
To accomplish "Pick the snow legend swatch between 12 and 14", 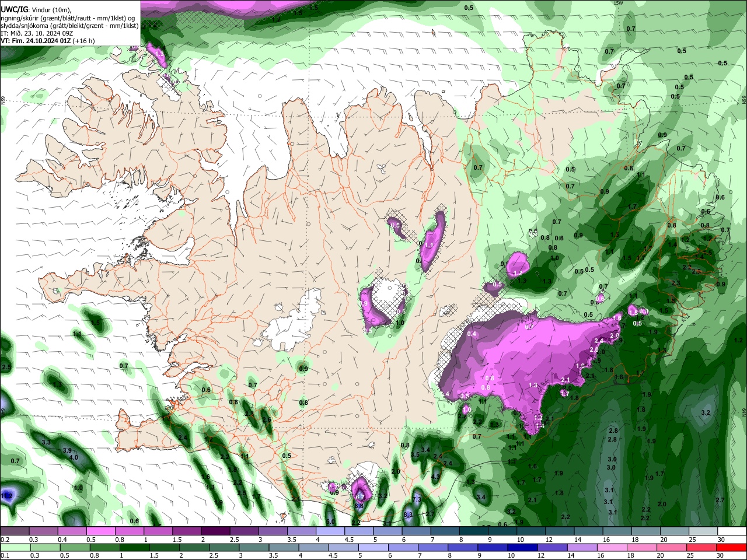I will tap(560, 531).
